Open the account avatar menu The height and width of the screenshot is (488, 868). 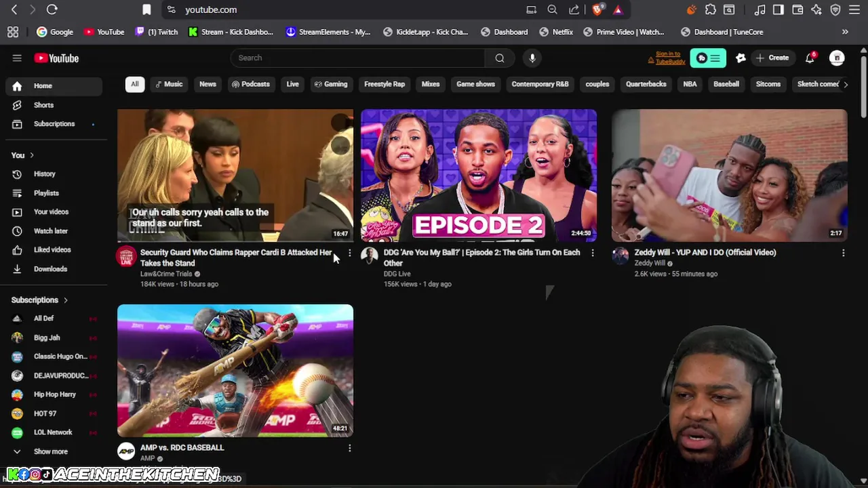(x=837, y=58)
